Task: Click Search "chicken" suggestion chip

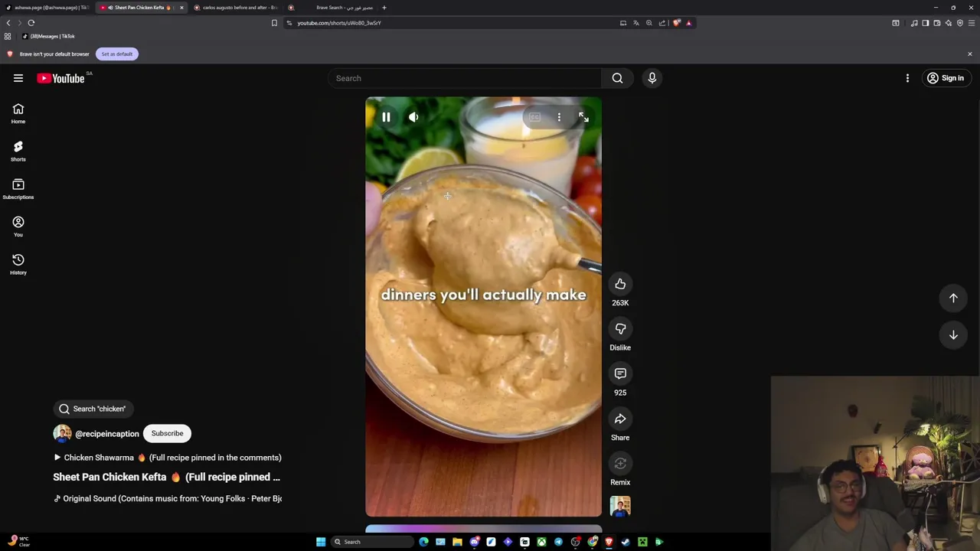Action: [93, 409]
